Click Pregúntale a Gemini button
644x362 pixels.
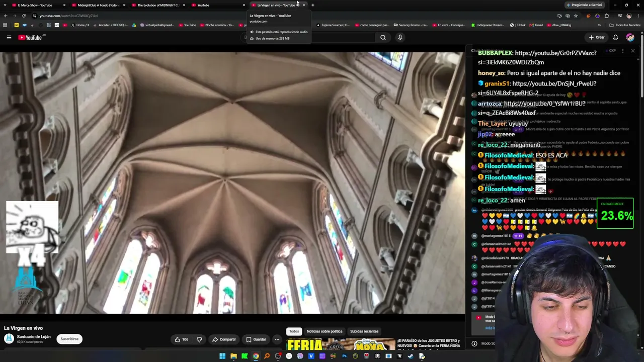pyautogui.click(x=584, y=5)
